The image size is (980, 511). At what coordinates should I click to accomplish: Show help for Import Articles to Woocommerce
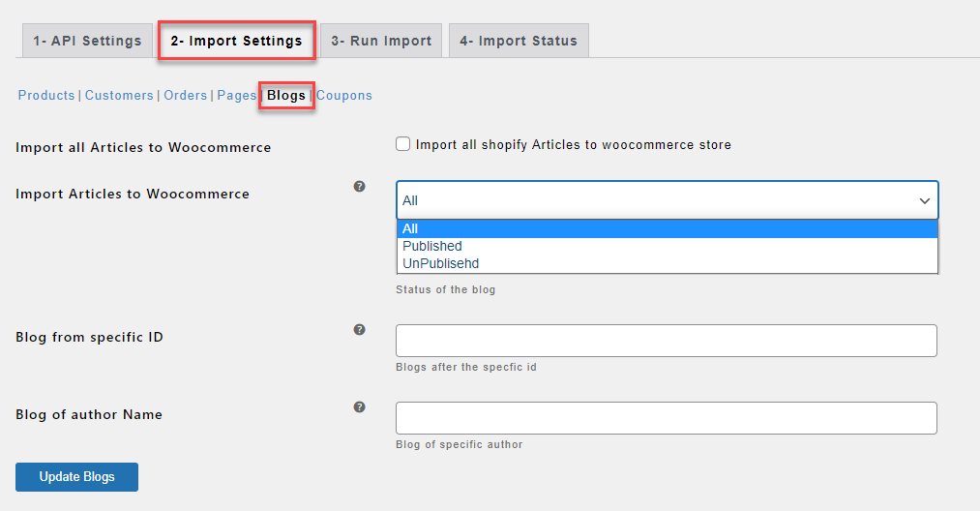[359, 186]
